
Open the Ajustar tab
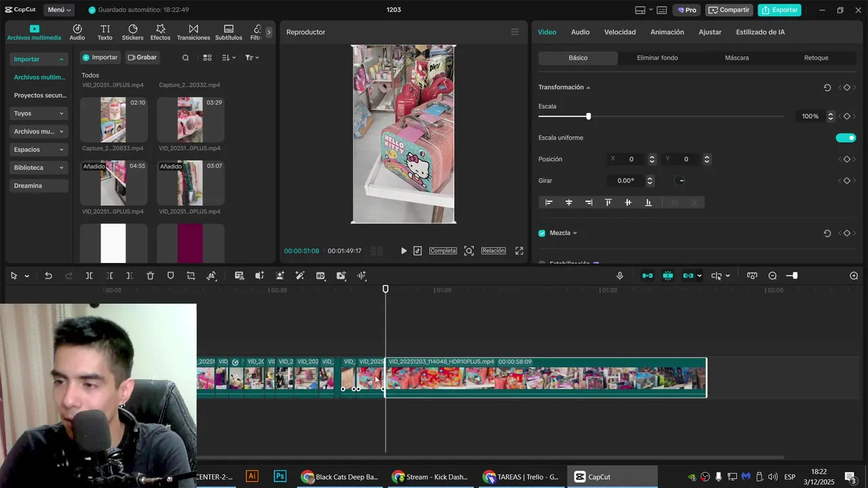click(710, 32)
